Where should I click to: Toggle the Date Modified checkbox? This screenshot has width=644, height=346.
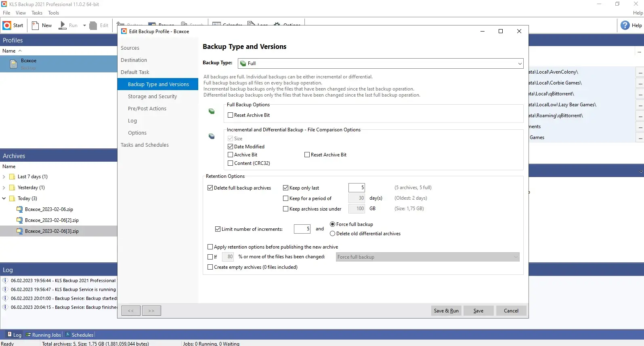point(230,147)
